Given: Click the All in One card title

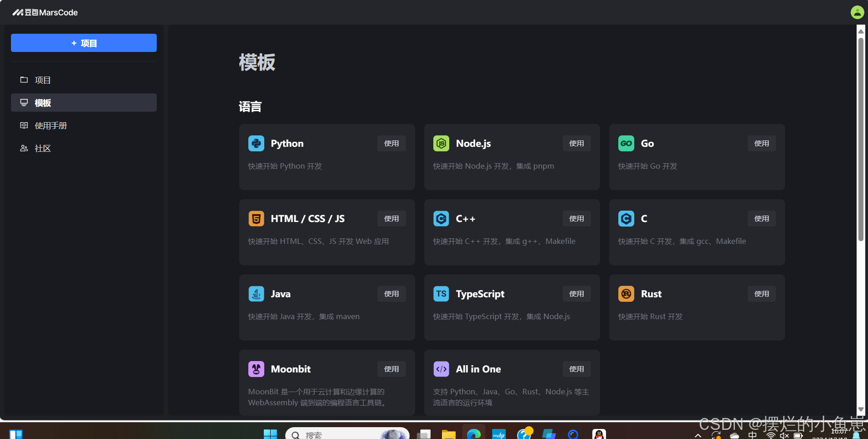Looking at the screenshot, I should tap(478, 369).
